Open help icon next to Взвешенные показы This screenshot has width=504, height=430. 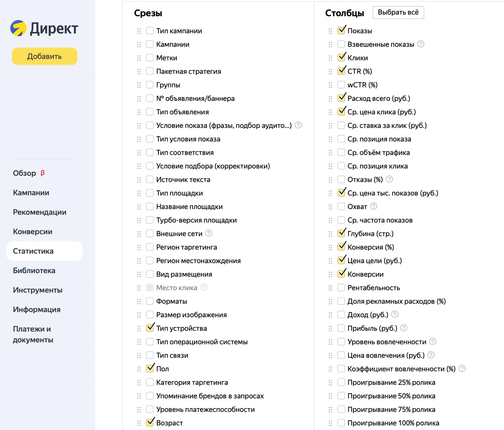tap(421, 44)
